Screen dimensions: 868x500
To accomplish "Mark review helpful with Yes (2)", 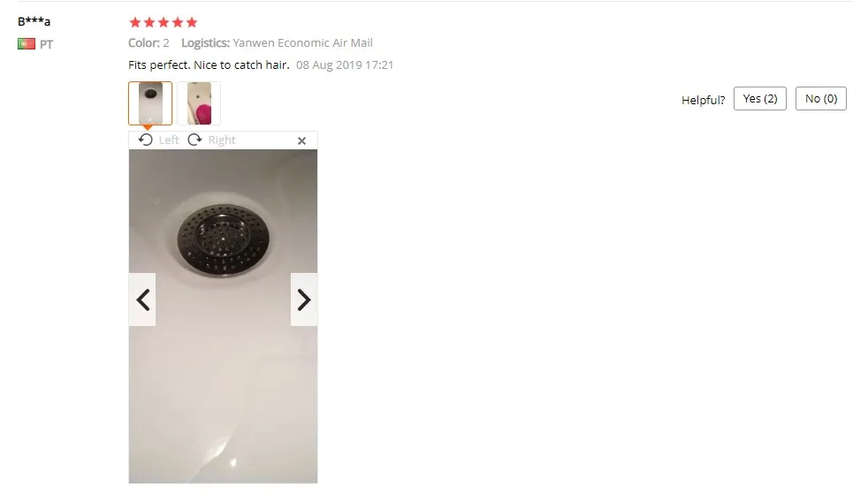I will pyautogui.click(x=760, y=98).
